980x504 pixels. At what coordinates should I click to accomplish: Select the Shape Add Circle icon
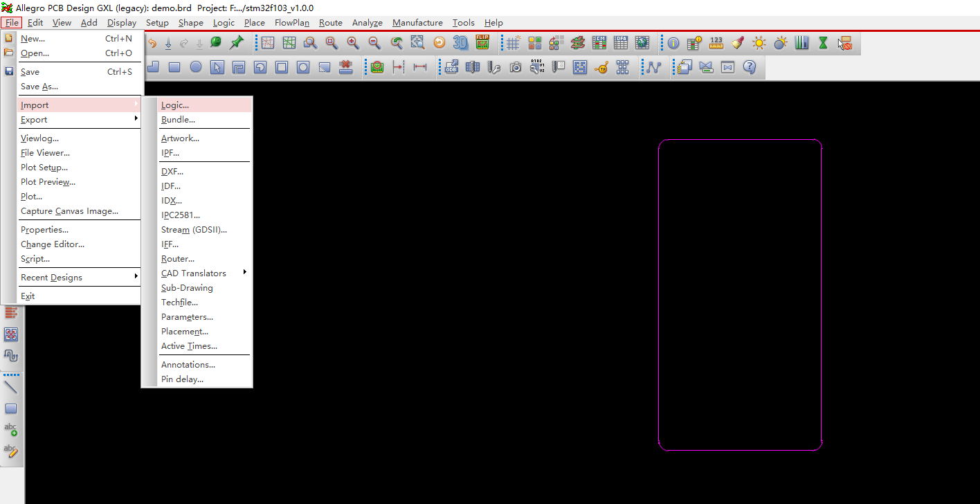click(x=196, y=67)
